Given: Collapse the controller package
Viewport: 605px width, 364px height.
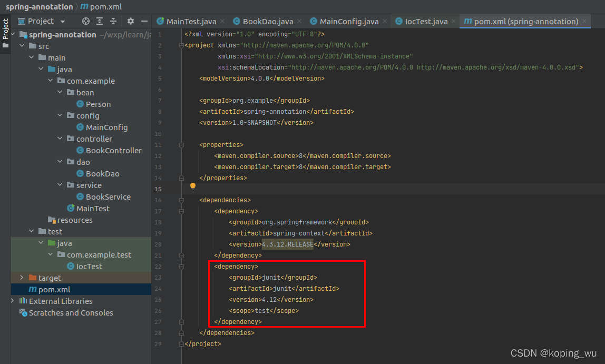Looking at the screenshot, I should coord(60,139).
